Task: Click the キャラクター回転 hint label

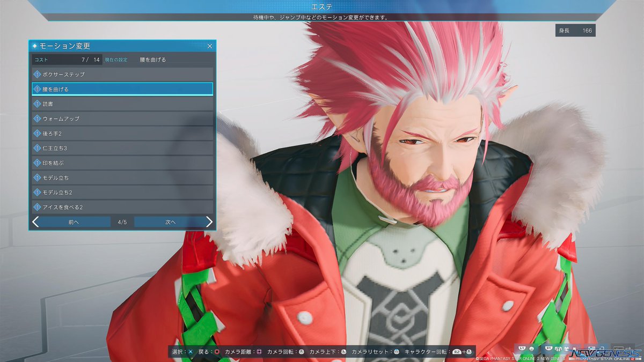Action: tap(427, 352)
